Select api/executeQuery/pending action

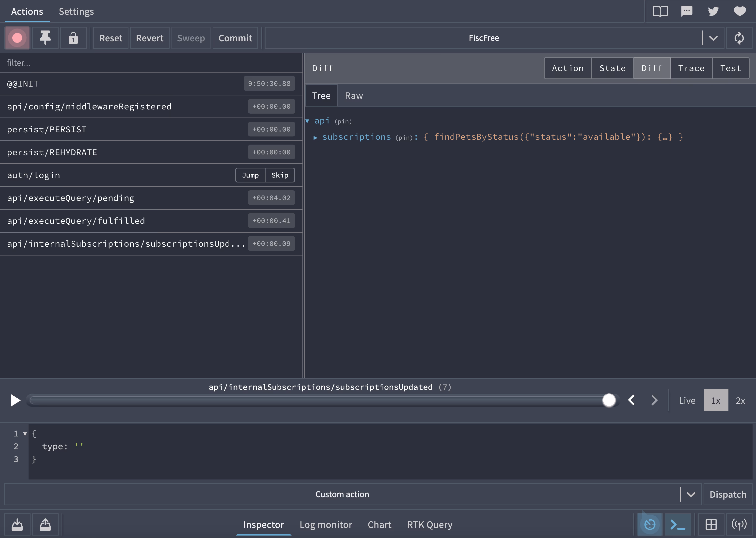click(x=151, y=198)
